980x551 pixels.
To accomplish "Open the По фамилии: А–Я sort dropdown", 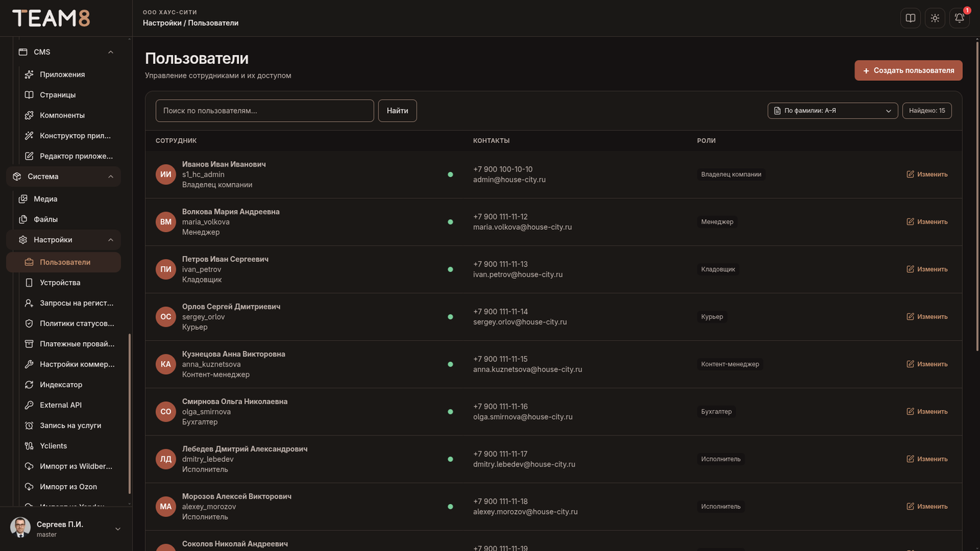I will coord(833,110).
